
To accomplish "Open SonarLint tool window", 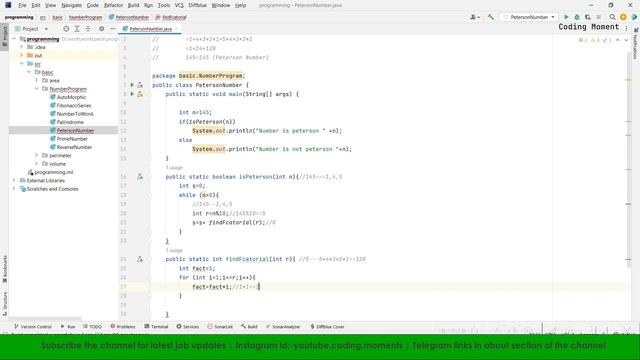I will click(x=220, y=327).
